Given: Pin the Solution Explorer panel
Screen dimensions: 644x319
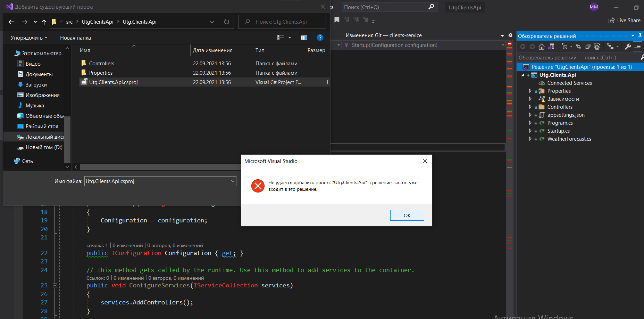Looking at the screenshot, I should coord(640,36).
